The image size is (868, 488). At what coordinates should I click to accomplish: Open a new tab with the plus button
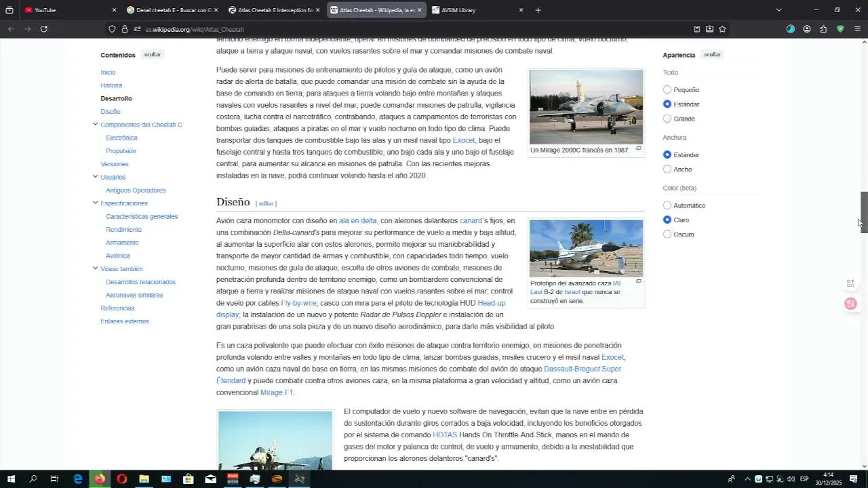[x=538, y=10]
